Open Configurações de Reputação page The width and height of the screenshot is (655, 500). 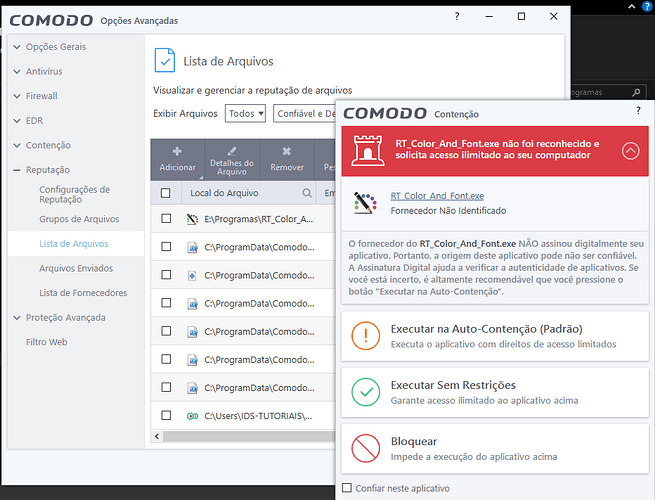coord(74,195)
